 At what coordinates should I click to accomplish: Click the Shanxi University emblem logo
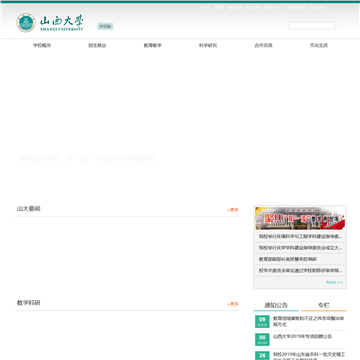(x=26, y=23)
